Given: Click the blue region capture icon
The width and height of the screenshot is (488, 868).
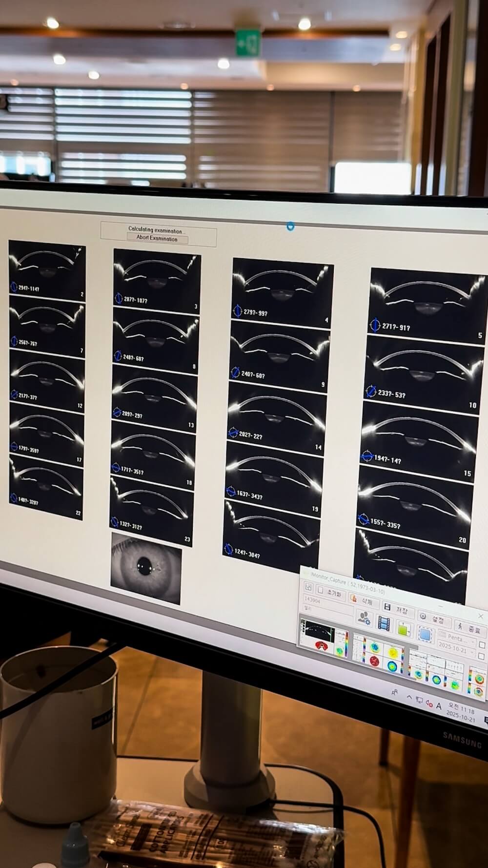Looking at the screenshot, I should coord(425,634).
